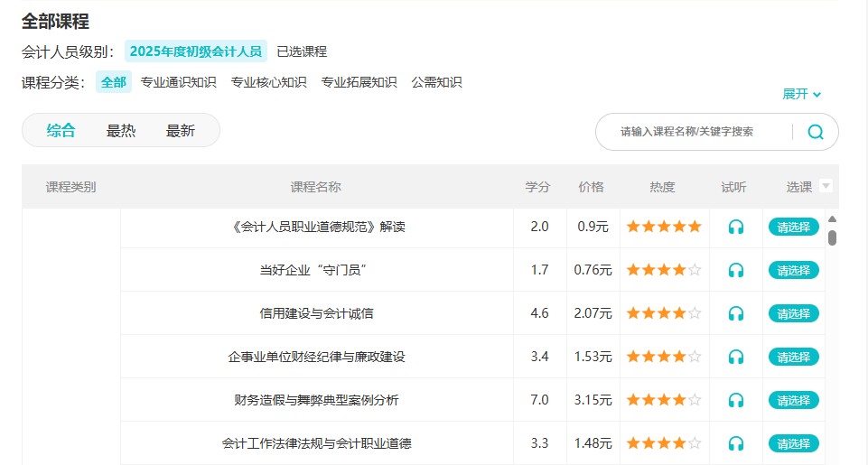Expand the course category filter with 展开
Screen dimensions: 868x465
801,94
